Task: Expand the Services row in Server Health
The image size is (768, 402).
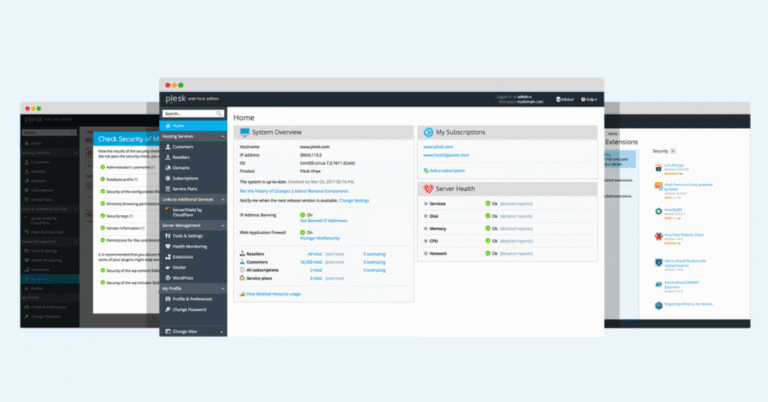Action: click(426, 203)
